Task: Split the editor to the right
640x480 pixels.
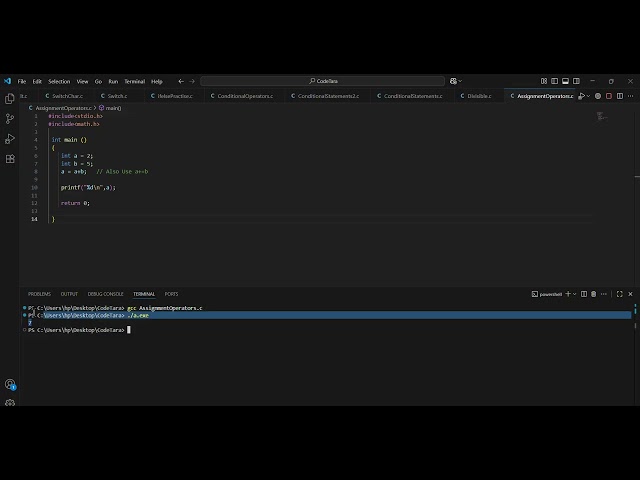Action: 620,96
